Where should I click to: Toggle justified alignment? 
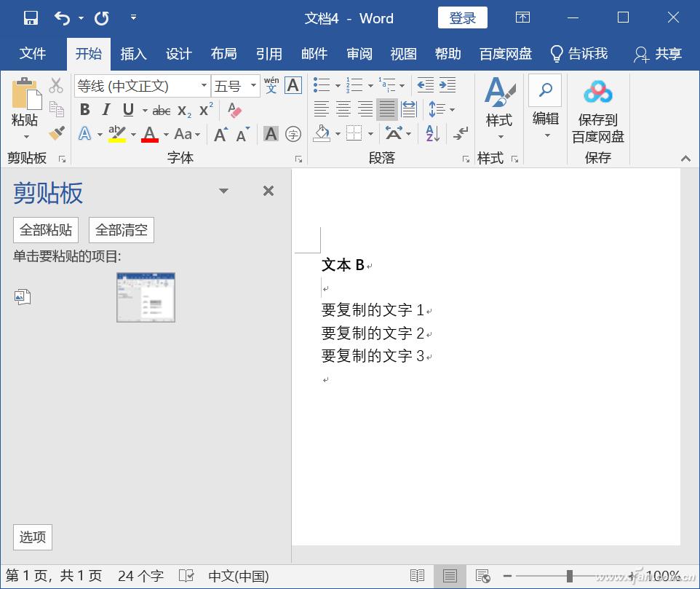click(386, 109)
